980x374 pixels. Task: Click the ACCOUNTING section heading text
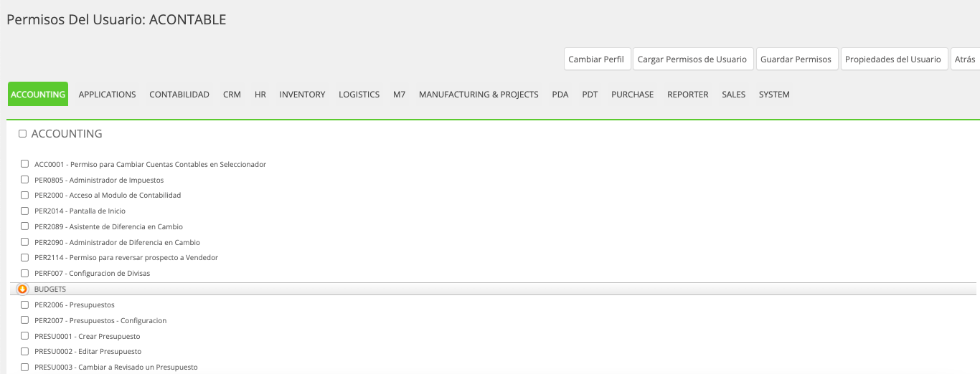[67, 134]
